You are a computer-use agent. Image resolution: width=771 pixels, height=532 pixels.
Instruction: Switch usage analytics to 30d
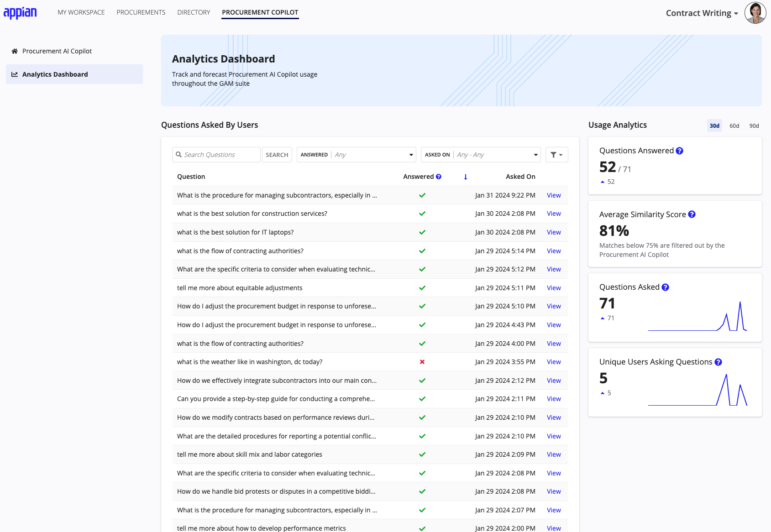pyautogui.click(x=715, y=126)
